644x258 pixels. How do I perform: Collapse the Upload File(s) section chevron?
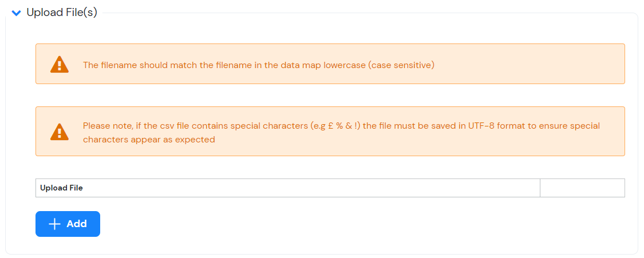[16, 13]
